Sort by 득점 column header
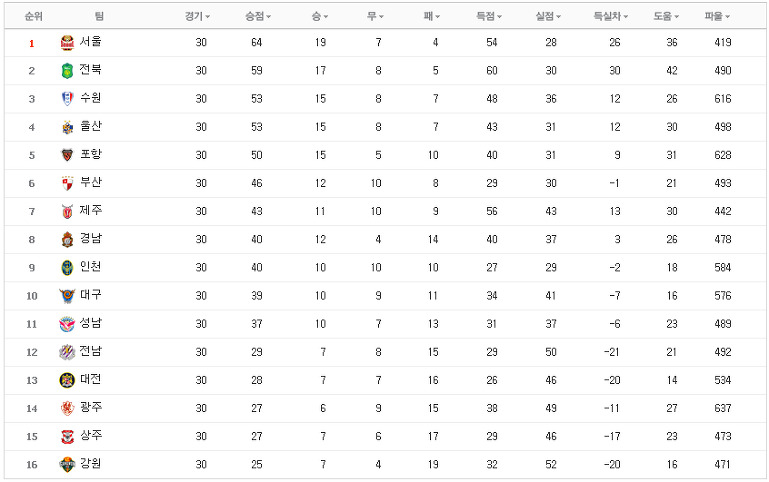 pos(489,17)
